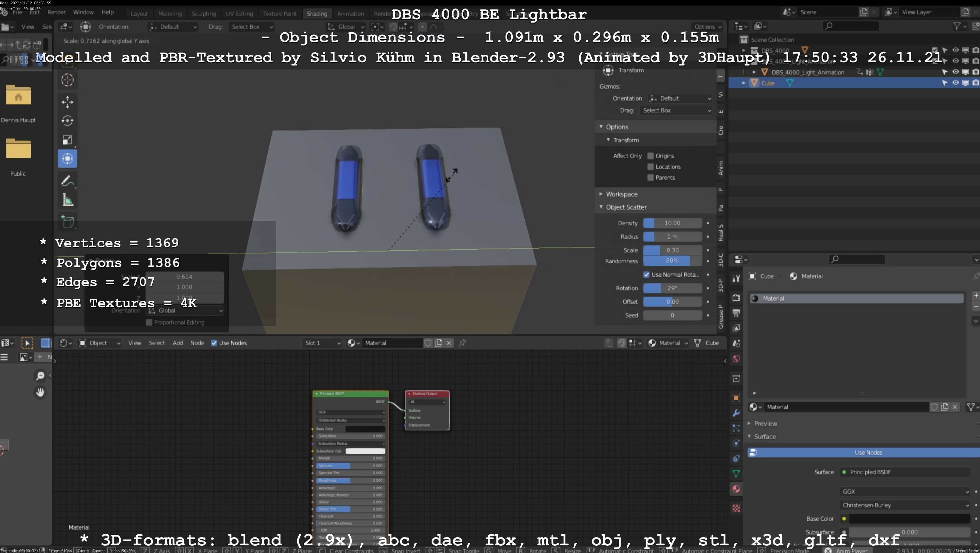Unlink material with X in Properties panel
This screenshot has width=980, height=553.
pyautogui.click(x=955, y=407)
